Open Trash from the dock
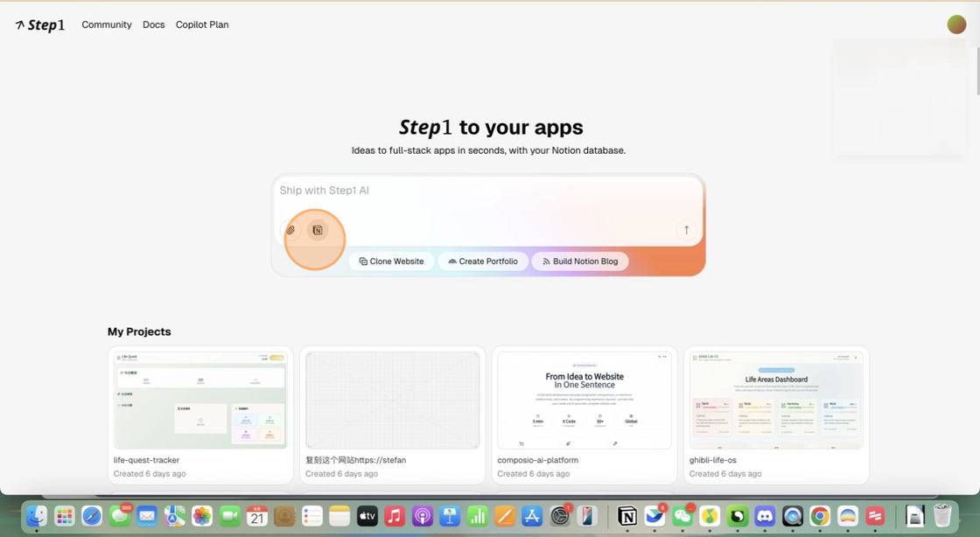The height and width of the screenshot is (537, 980). pyautogui.click(x=941, y=516)
